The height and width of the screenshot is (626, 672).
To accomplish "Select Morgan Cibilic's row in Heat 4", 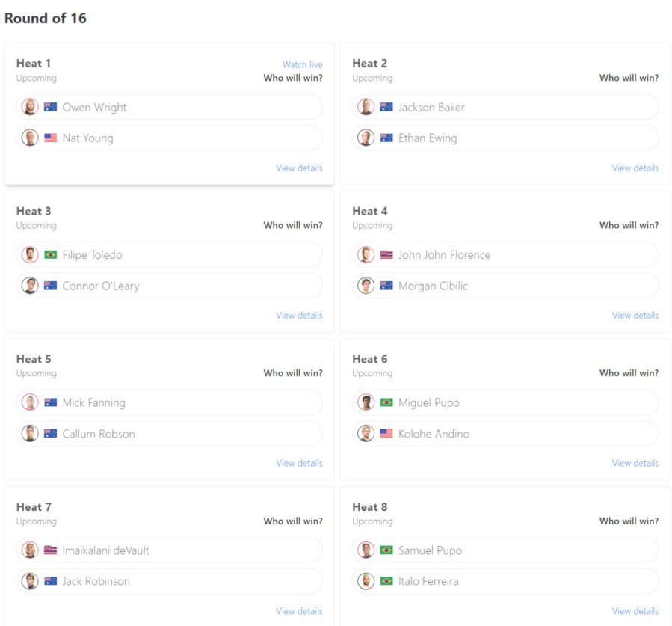I will [x=505, y=286].
